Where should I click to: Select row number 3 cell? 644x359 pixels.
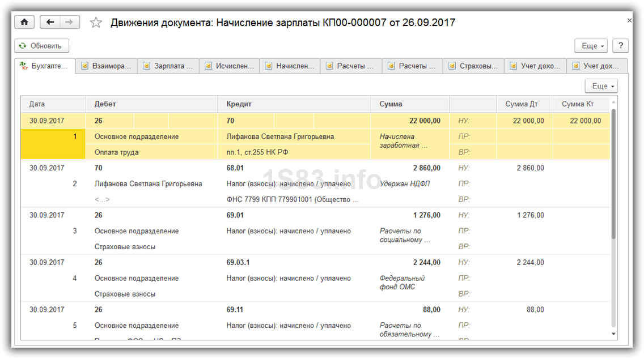pos(75,231)
